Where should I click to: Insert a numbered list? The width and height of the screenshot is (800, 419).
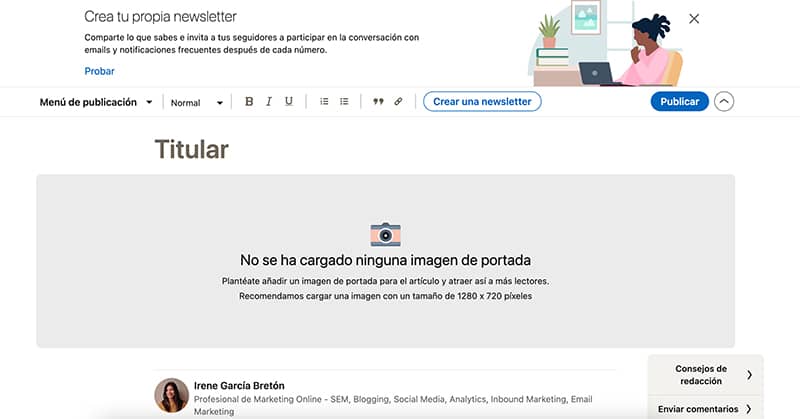324,102
